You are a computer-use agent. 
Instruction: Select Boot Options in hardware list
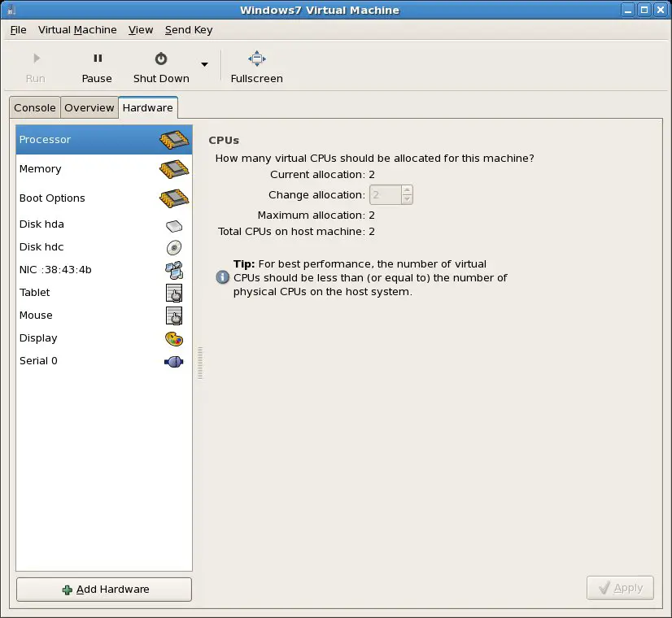(52, 198)
